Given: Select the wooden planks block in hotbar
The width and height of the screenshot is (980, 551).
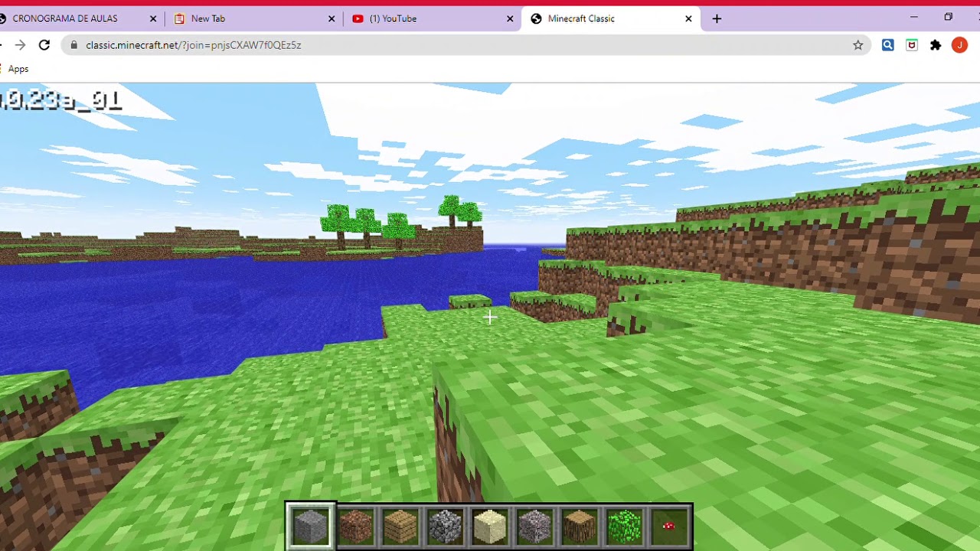Looking at the screenshot, I should point(400,527).
